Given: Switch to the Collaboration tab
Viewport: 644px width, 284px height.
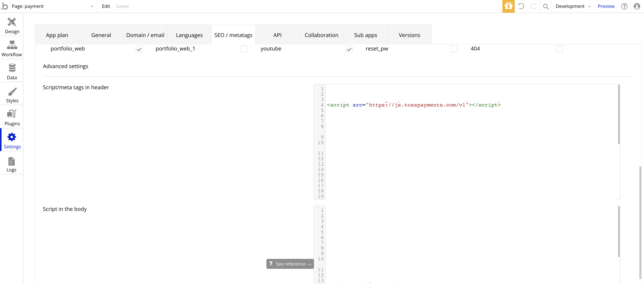Looking at the screenshot, I should point(321,35).
